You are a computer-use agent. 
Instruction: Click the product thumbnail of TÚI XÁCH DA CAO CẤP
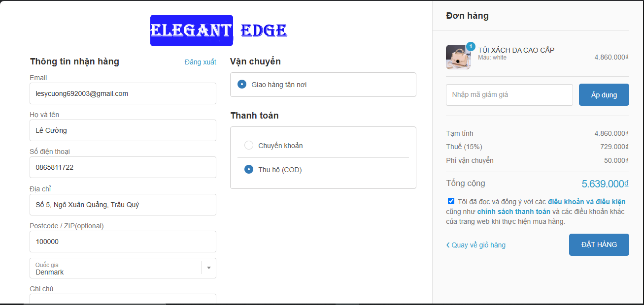[x=458, y=57]
